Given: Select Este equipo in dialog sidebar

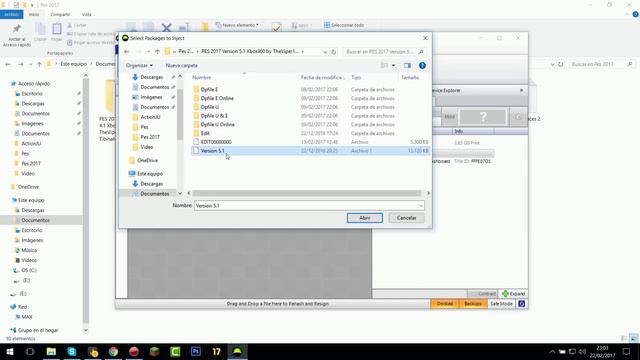Looking at the screenshot, I should [149, 174].
